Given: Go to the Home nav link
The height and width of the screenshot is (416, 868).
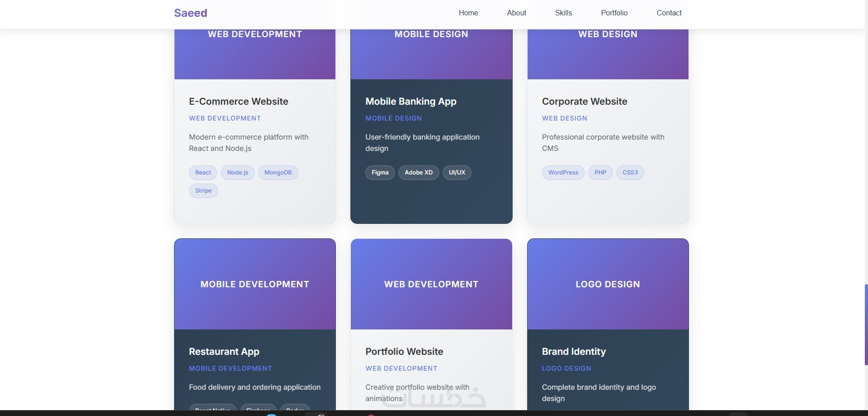Looking at the screenshot, I should pos(468,13).
